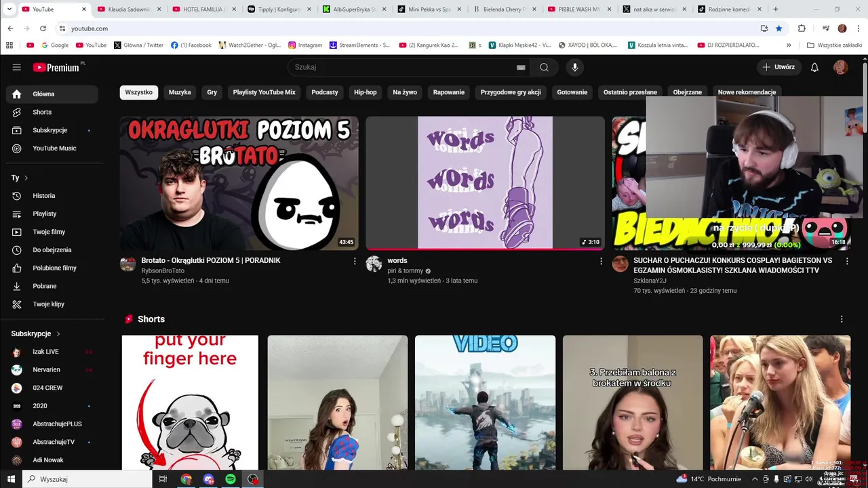Switch to the HOTEL FAMILIJA browser tab

coord(203,9)
